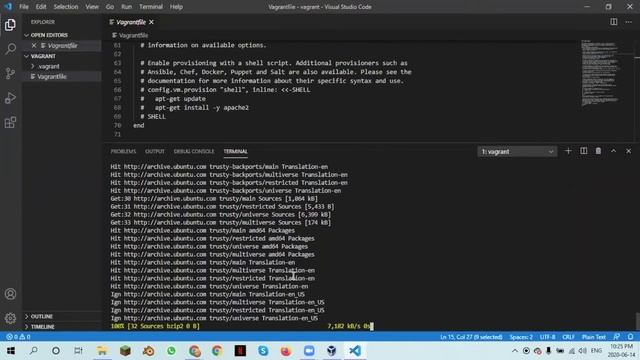Create a new terminal with plus icon
This screenshot has height=360, width=640.
click(x=568, y=151)
